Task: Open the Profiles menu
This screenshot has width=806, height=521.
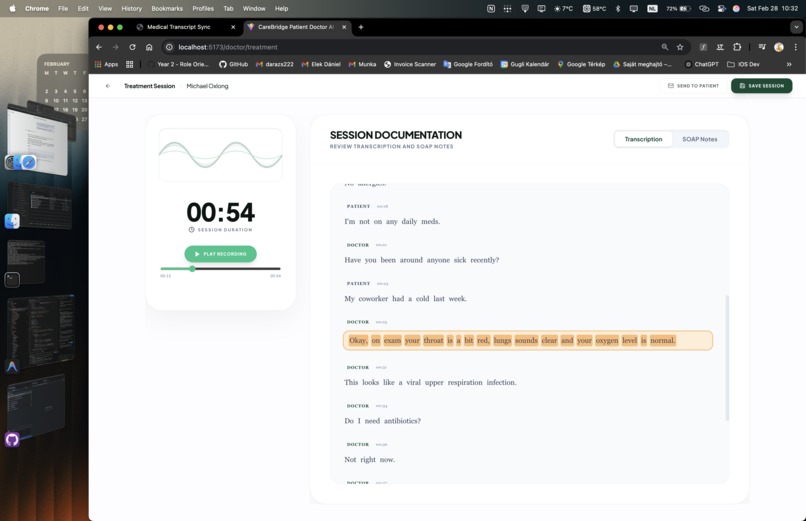Action: click(203, 8)
